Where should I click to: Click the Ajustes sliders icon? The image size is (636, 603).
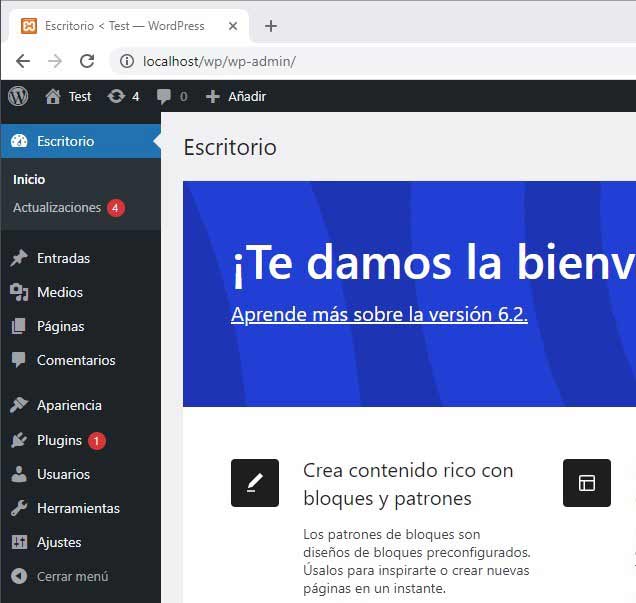(x=19, y=542)
